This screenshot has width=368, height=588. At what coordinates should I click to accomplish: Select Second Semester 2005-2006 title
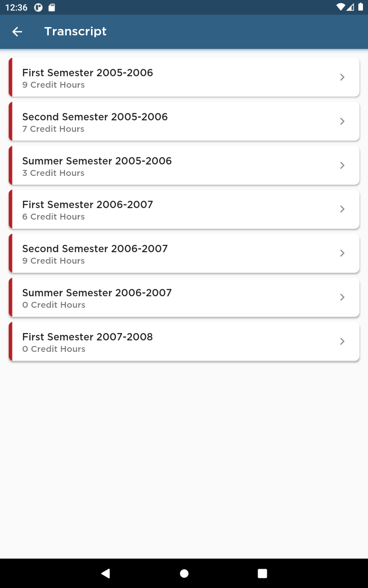tap(95, 117)
